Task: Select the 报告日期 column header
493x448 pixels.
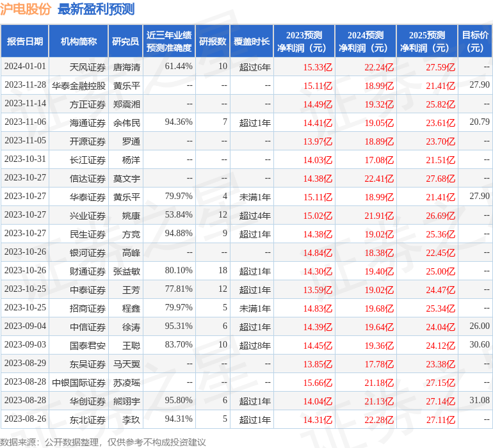Action: pyautogui.click(x=25, y=42)
